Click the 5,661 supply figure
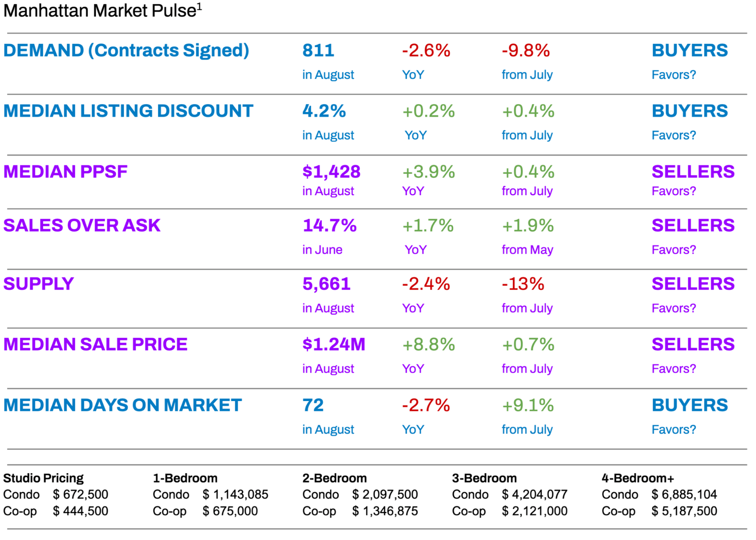Screen dimensions: 756x540 click(326, 284)
